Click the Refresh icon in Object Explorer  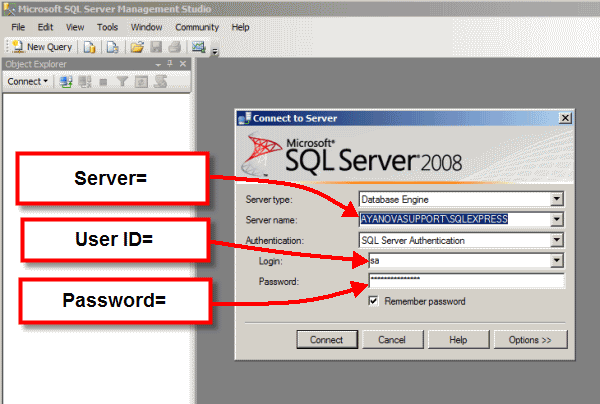click(141, 81)
